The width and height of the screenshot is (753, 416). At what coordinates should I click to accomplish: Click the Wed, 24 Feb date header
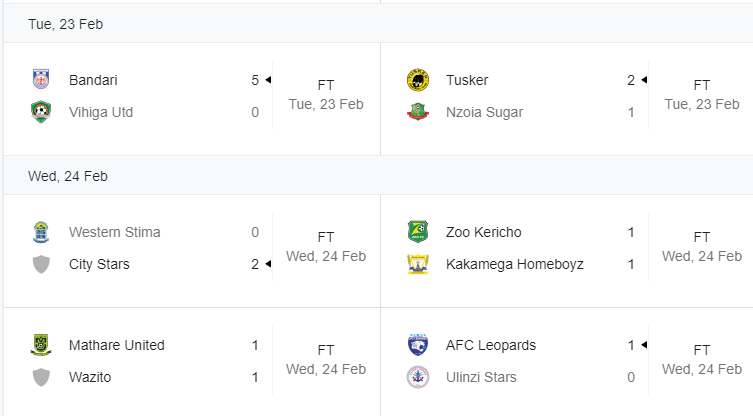(68, 176)
